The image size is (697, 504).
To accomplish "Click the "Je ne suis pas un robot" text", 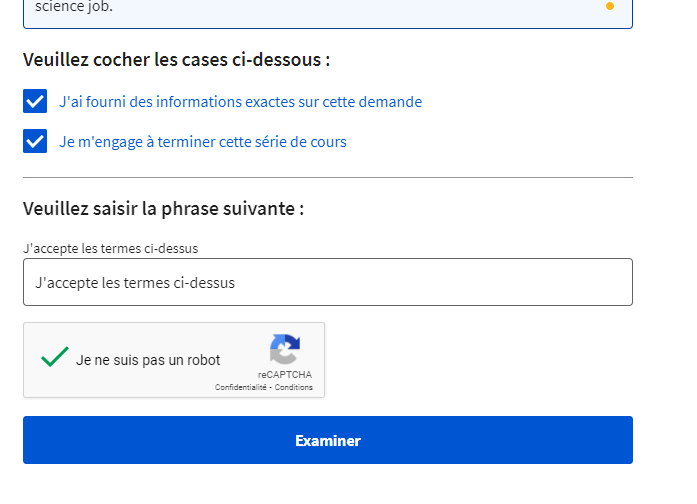I will (x=148, y=360).
